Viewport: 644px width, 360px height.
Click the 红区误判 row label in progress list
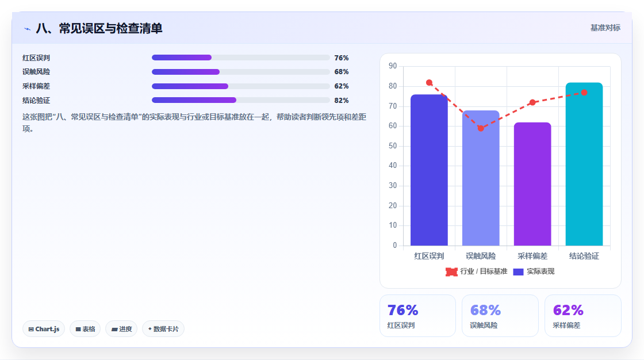click(x=36, y=58)
